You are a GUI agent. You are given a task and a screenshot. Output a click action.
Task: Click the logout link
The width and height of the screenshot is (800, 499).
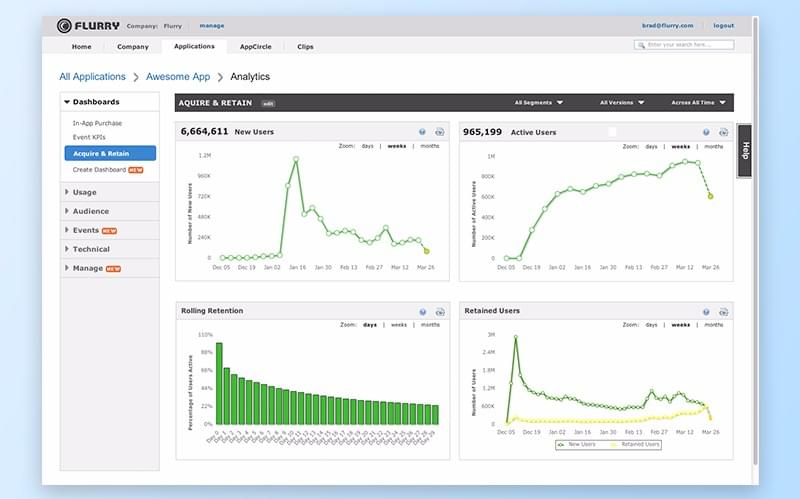pyautogui.click(x=723, y=26)
